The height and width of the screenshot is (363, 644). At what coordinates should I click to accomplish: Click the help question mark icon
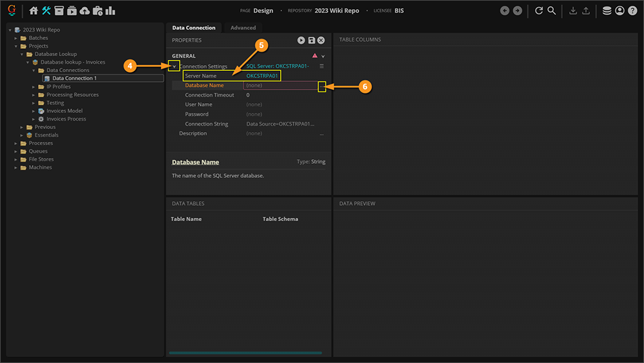coord(632,11)
